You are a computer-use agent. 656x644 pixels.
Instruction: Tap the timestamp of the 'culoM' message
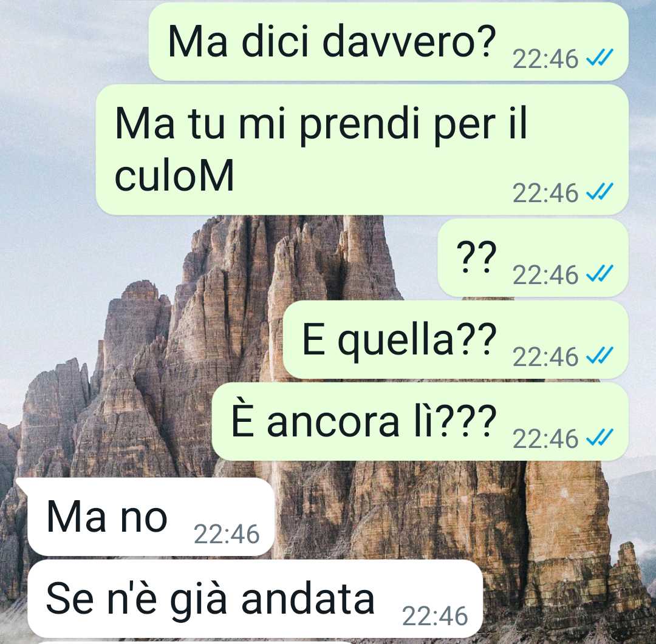pyautogui.click(x=545, y=193)
